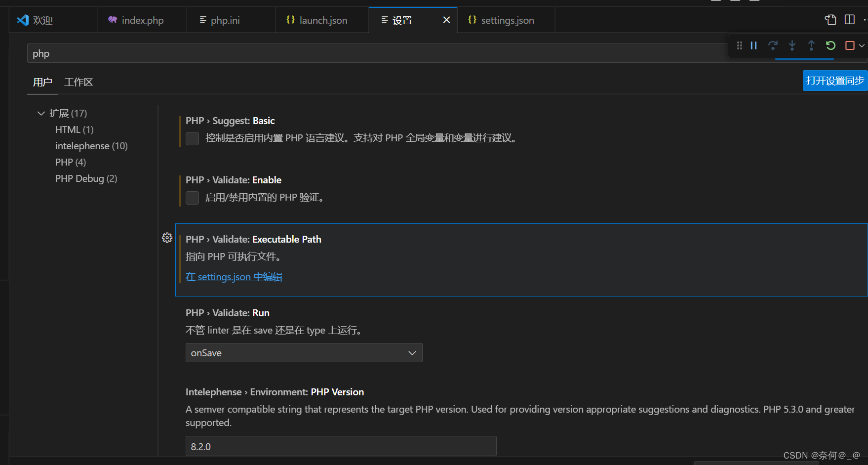The height and width of the screenshot is (465, 868).
Task: Stop debugging with the red square icon
Action: 850,45
